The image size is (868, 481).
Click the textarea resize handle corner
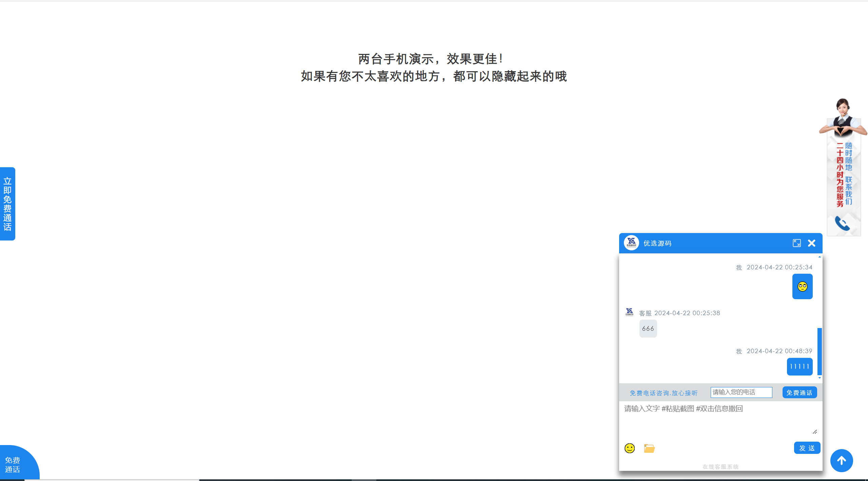tap(815, 431)
